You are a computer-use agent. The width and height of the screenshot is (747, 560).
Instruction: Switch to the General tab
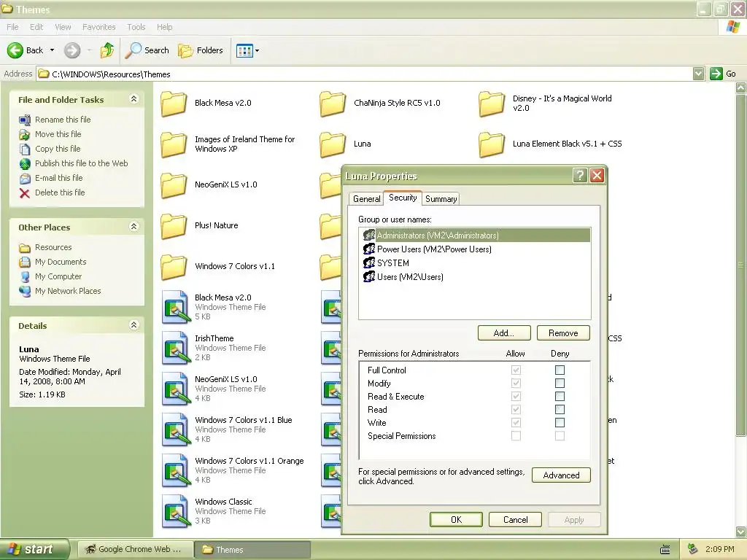tap(366, 198)
